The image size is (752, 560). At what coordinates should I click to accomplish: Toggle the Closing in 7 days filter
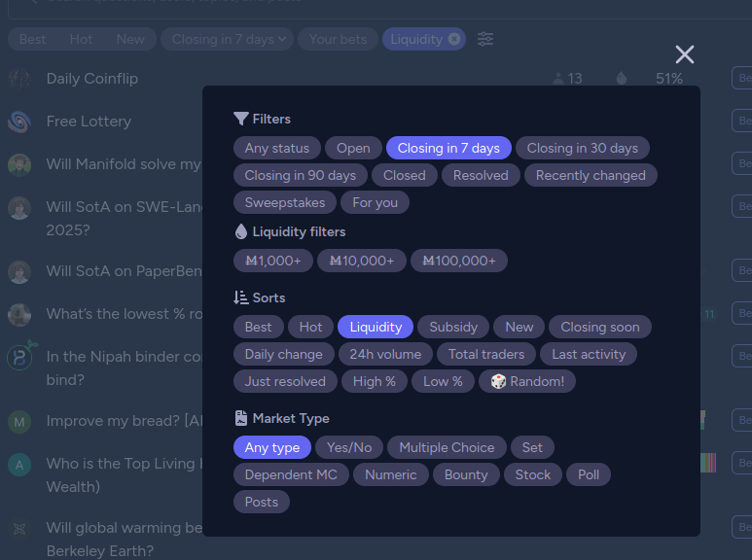click(448, 148)
